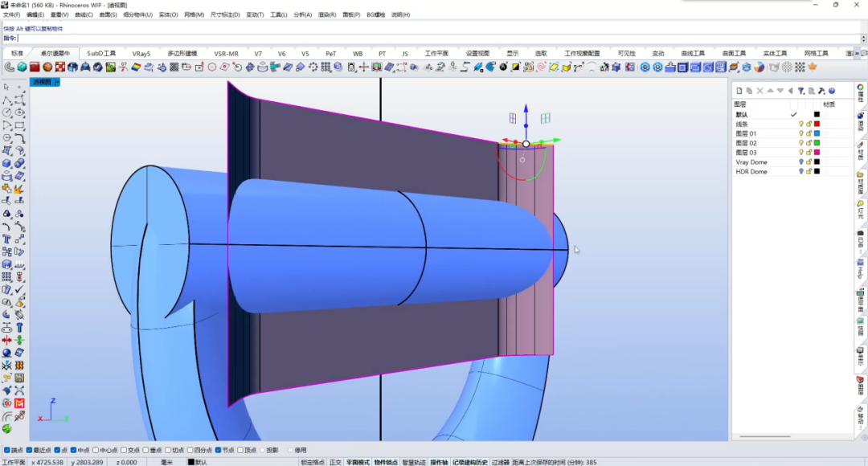Click the red circle icon in toolbar
Viewport: 868px width, 466px height.
pos(212,67)
